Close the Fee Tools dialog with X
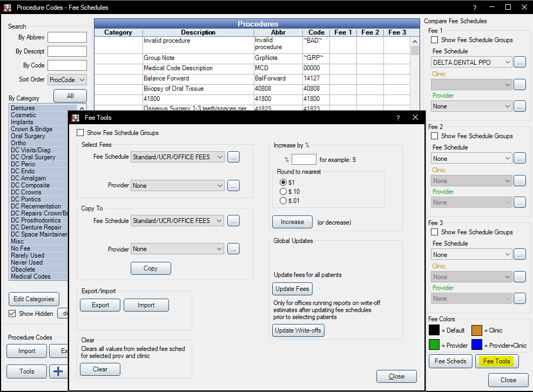This screenshot has height=392, width=533. coord(415,118)
